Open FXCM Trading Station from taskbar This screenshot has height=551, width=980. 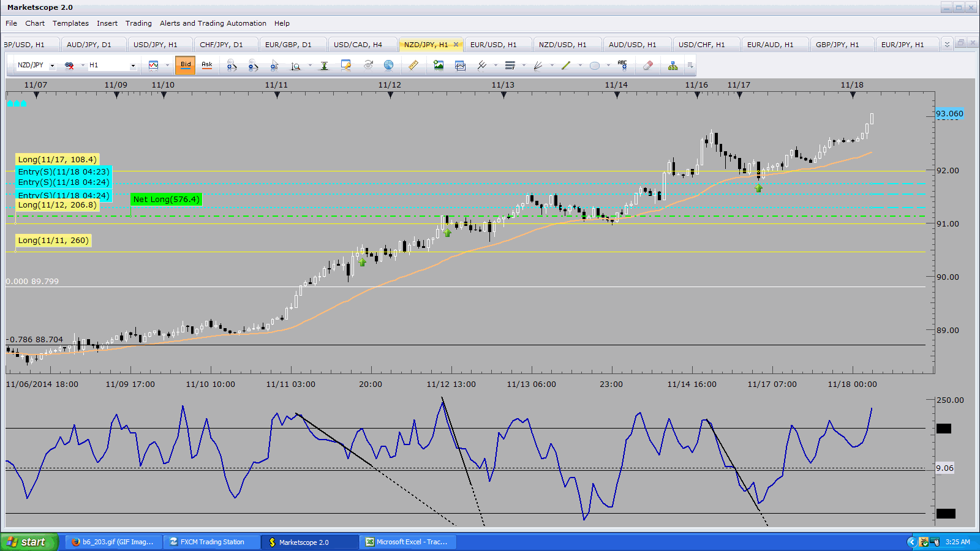(x=212, y=542)
